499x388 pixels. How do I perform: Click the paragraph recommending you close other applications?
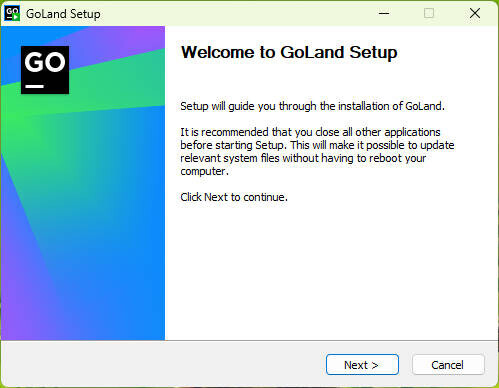[x=317, y=152]
